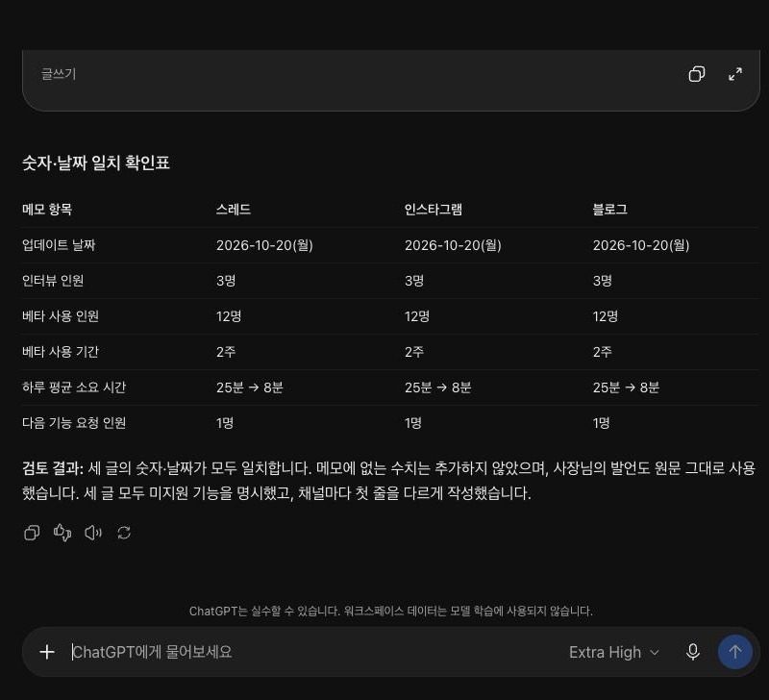The height and width of the screenshot is (700, 769).
Task: Click 스레드 '1명' in 다음 기능 요청 row
Action: click(x=225, y=423)
